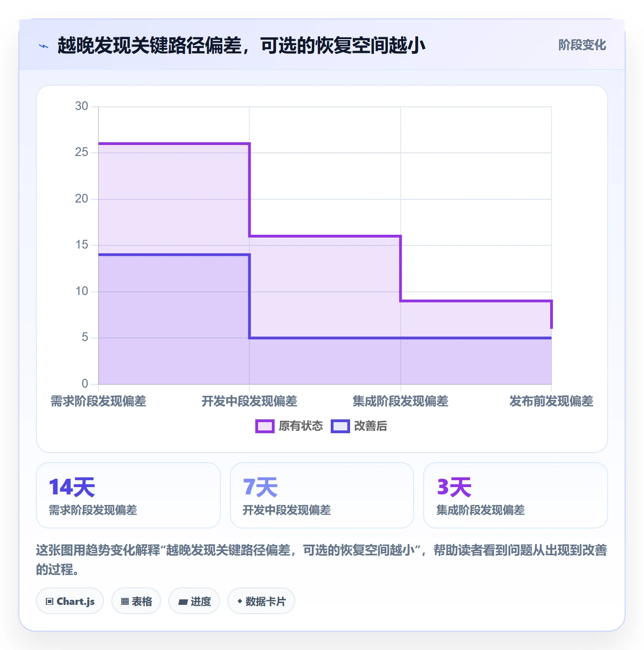Click the x-axis label 发布前发现偏差
The image size is (644, 650).
click(x=551, y=401)
